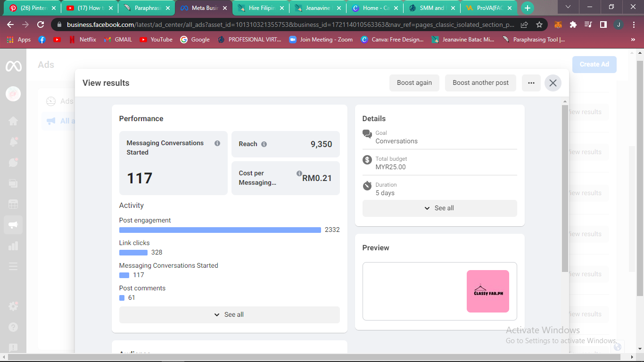Click the Boost again button

(414, 83)
